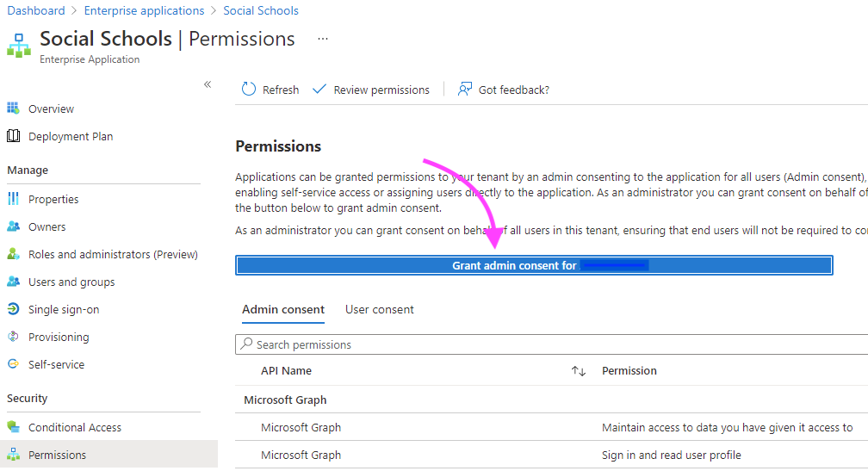Image resolution: width=868 pixels, height=471 pixels.
Task: Open the Conditional Access icon
Action: click(x=13, y=428)
